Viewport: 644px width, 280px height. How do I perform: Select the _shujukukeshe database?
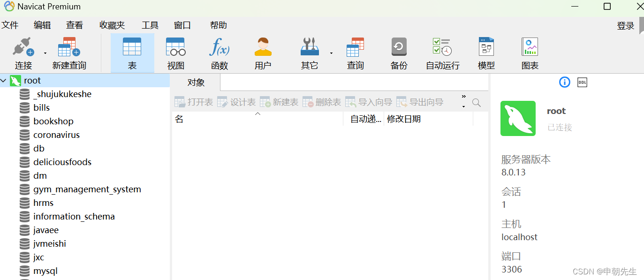(x=62, y=94)
